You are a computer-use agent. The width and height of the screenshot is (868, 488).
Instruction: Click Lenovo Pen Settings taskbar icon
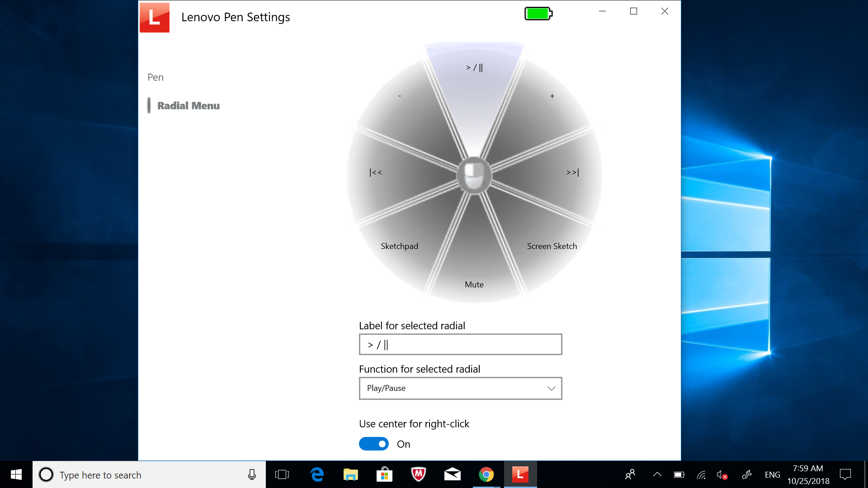click(x=520, y=474)
